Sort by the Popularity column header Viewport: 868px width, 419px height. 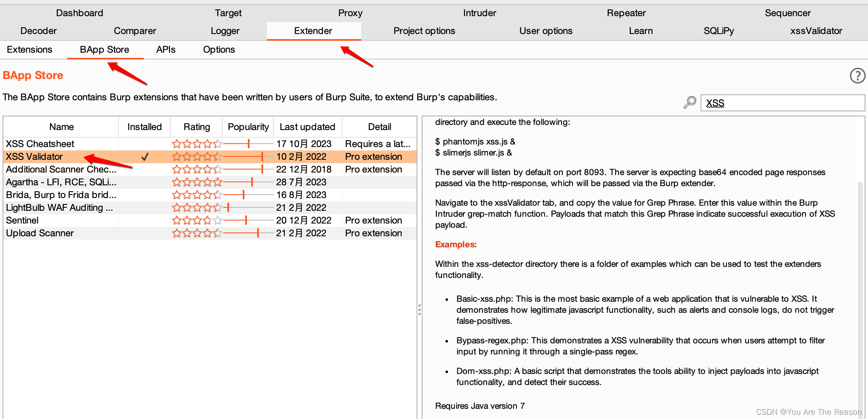pyautogui.click(x=248, y=127)
